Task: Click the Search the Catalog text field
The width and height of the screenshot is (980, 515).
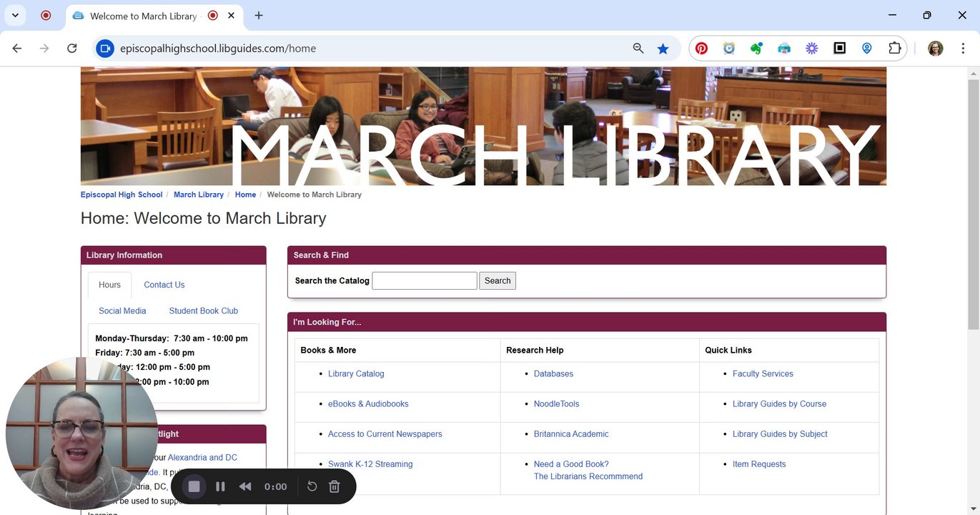Action: pyautogui.click(x=425, y=280)
